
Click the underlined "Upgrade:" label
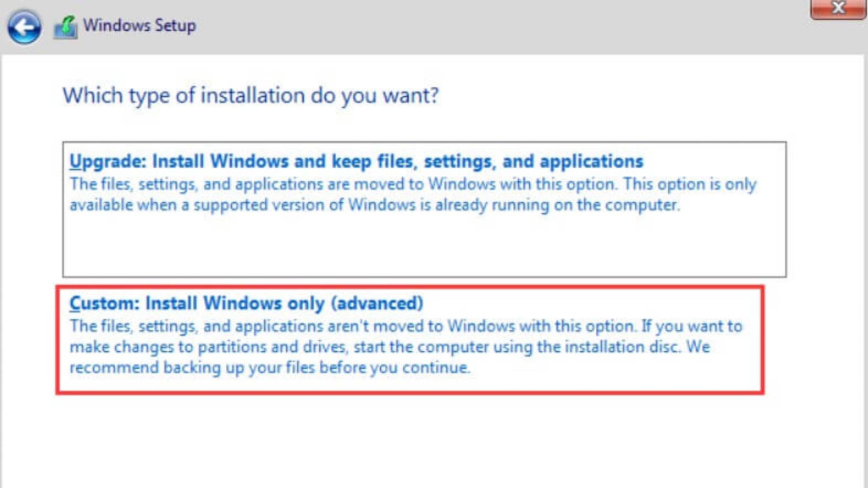pyautogui.click(x=108, y=161)
